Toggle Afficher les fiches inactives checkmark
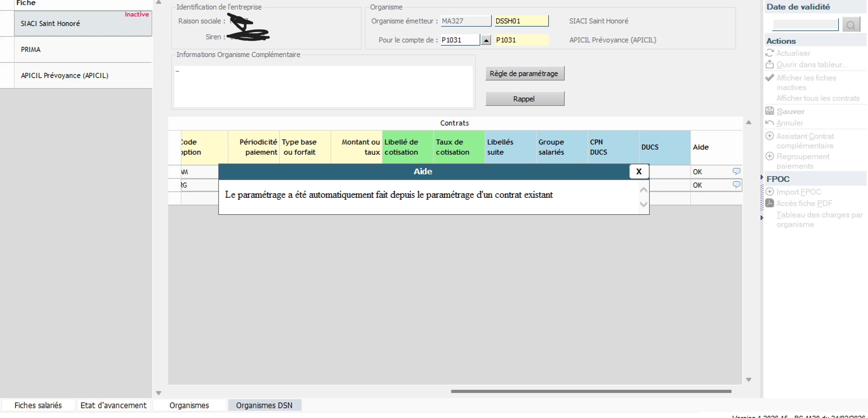The image size is (868, 418). (770, 78)
